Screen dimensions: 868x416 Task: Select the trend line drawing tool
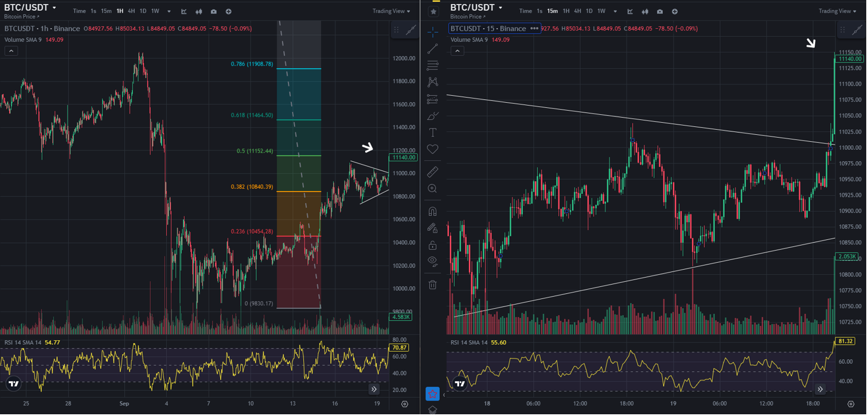(x=433, y=49)
